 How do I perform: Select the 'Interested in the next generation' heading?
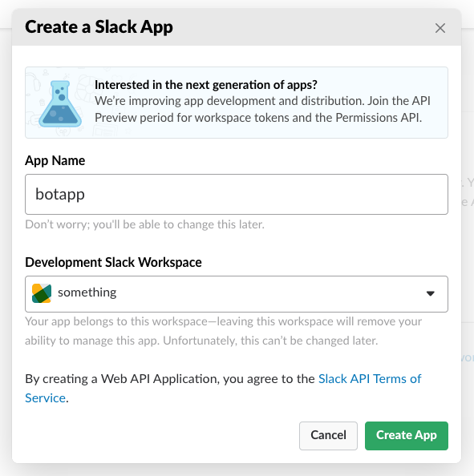(x=206, y=85)
